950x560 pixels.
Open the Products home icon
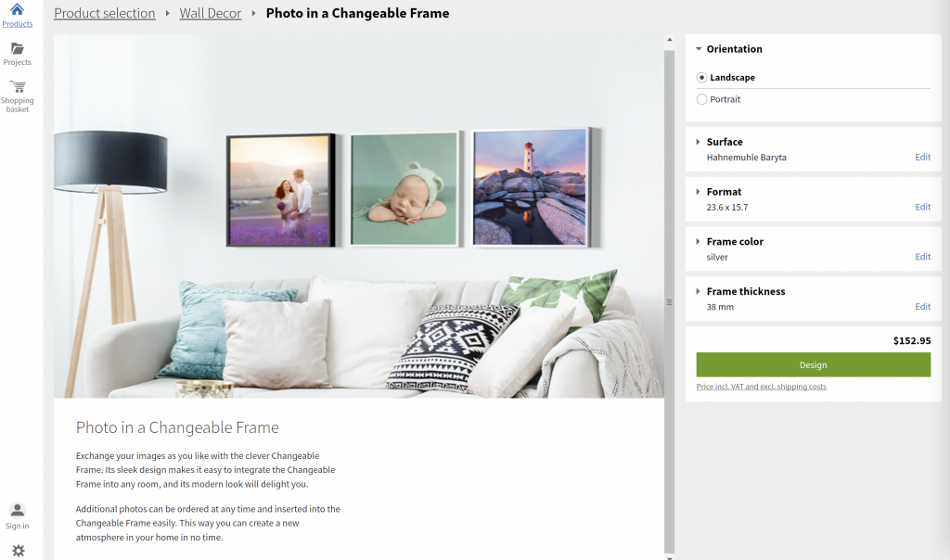[x=17, y=9]
